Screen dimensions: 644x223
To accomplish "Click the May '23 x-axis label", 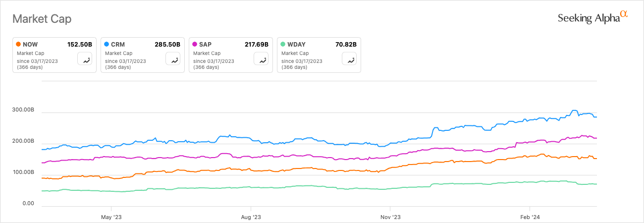I will [111, 217].
